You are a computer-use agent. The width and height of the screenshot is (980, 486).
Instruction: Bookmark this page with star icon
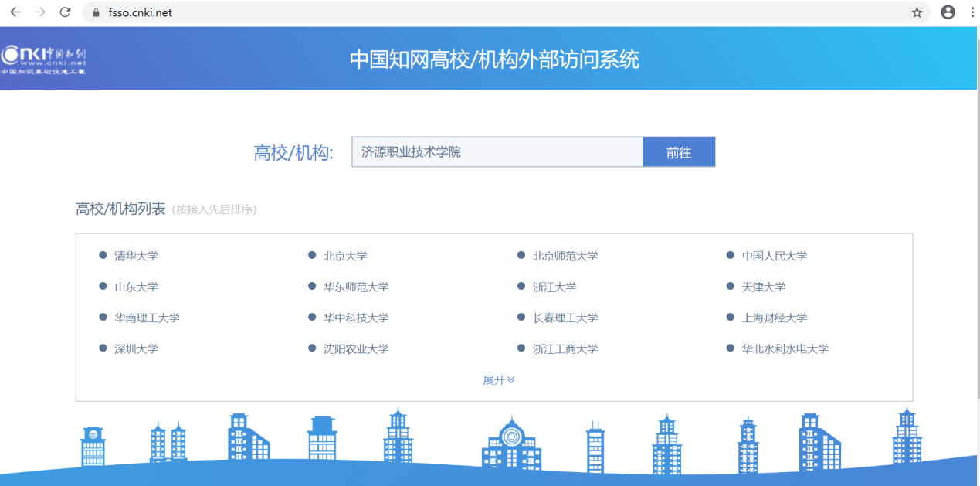917,12
